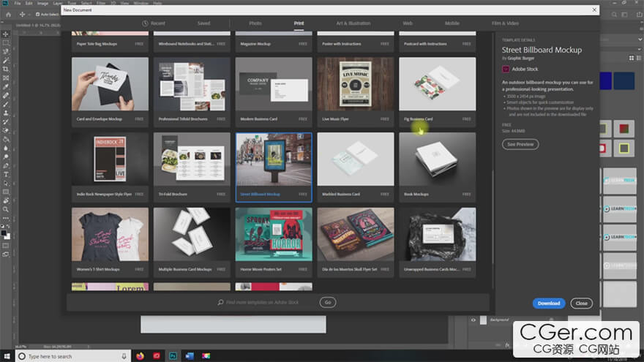Image resolution: width=644 pixels, height=362 pixels.
Task: Select the Path Selection tool
Action: pos(6,183)
